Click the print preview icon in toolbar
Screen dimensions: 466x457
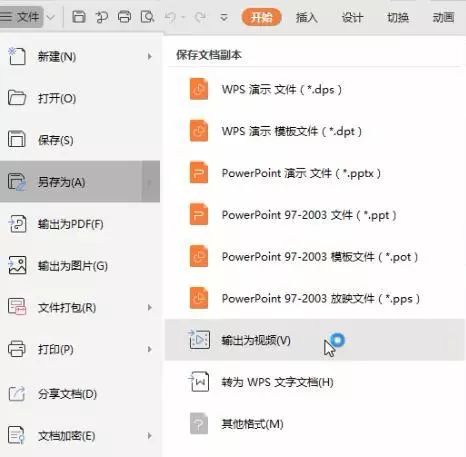click(x=147, y=17)
